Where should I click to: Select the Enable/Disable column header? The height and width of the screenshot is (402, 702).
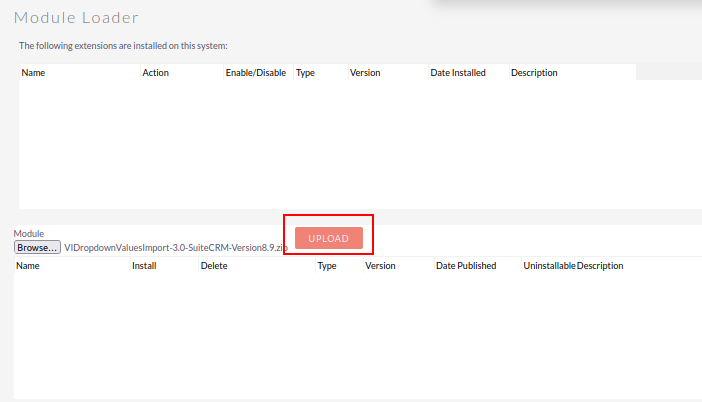(x=255, y=73)
